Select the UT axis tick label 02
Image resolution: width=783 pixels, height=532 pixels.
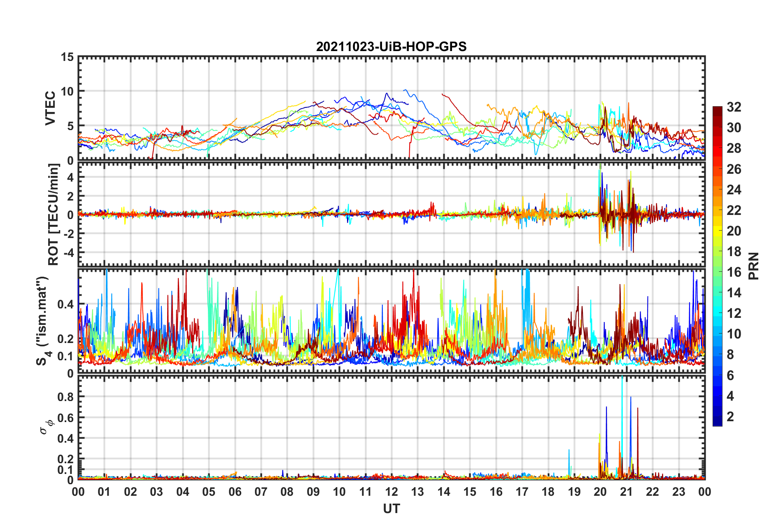coord(130,492)
